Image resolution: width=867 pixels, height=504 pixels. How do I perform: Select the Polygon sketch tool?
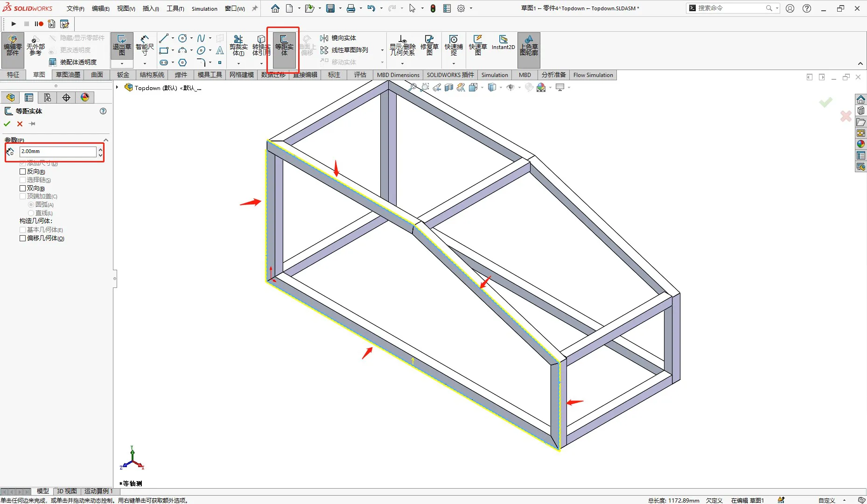(x=183, y=63)
